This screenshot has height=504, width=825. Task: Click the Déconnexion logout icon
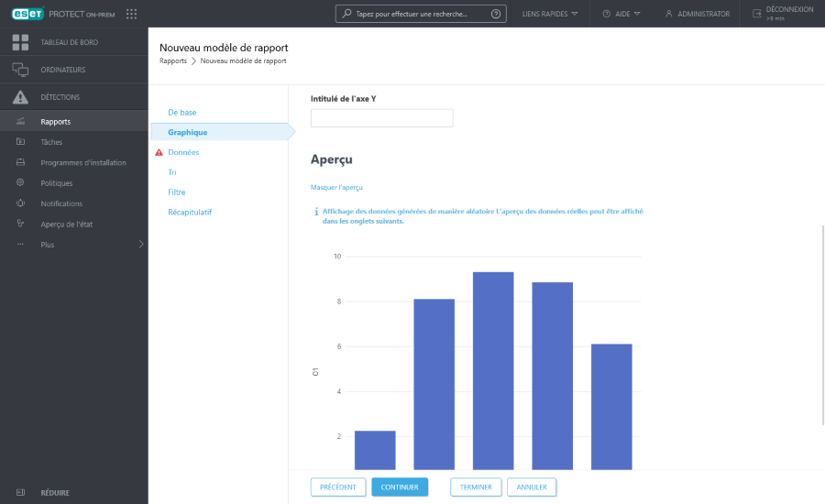pyautogui.click(x=756, y=14)
